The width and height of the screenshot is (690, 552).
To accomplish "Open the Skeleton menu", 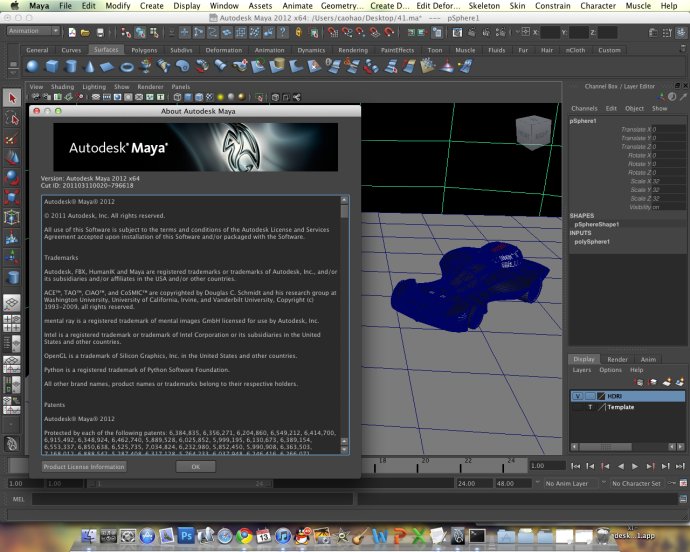I will pos(484,6).
